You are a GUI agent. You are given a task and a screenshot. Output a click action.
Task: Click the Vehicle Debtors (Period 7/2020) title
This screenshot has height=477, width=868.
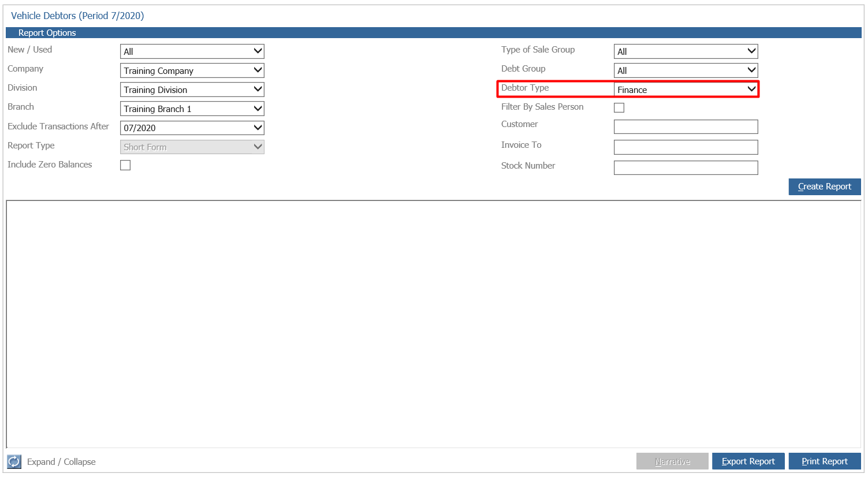77,16
